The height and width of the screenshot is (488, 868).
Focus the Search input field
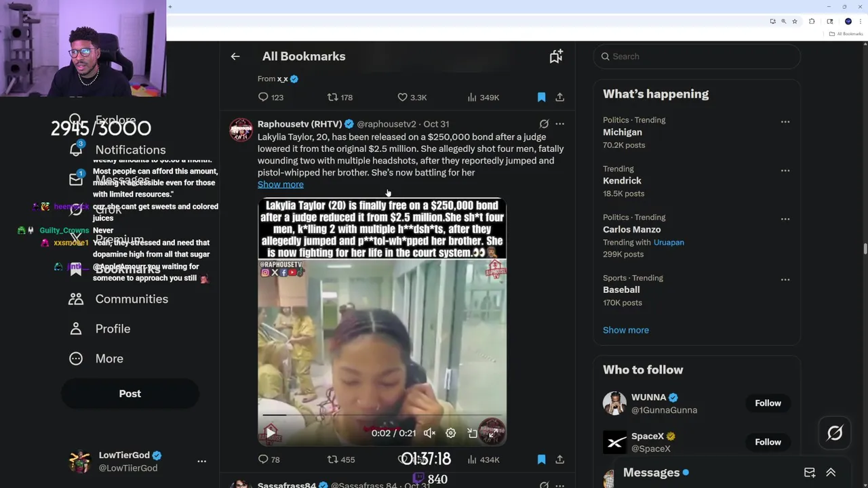pos(697,56)
